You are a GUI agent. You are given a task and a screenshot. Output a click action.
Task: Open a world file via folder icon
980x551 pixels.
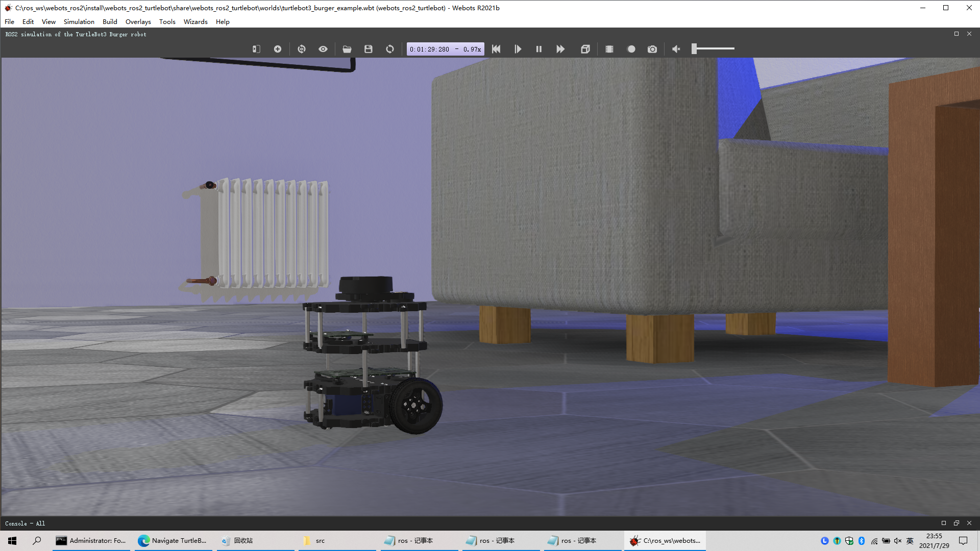(347, 49)
